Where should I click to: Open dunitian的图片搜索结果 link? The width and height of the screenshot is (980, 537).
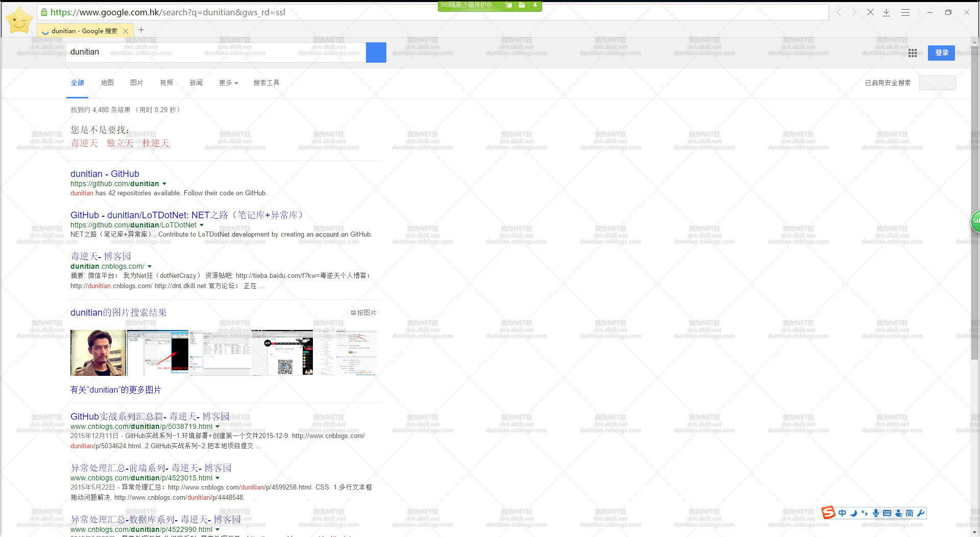(118, 313)
